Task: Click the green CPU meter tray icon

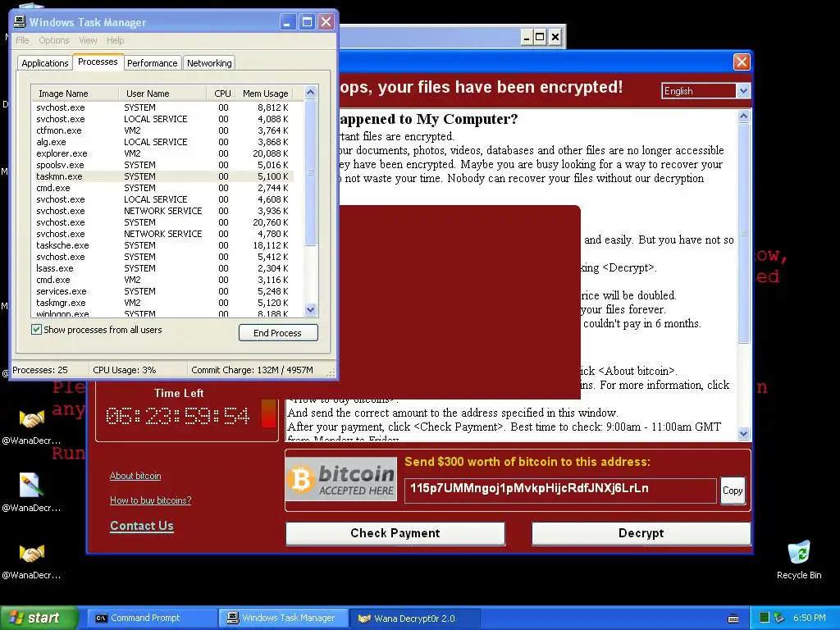Action: (765, 618)
